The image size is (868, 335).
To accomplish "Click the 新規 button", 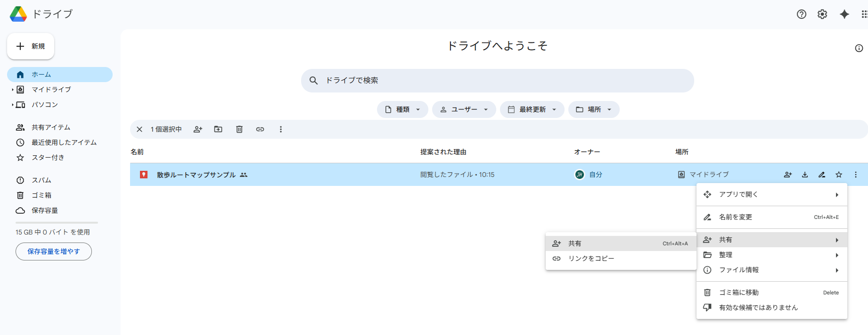I will (31, 46).
